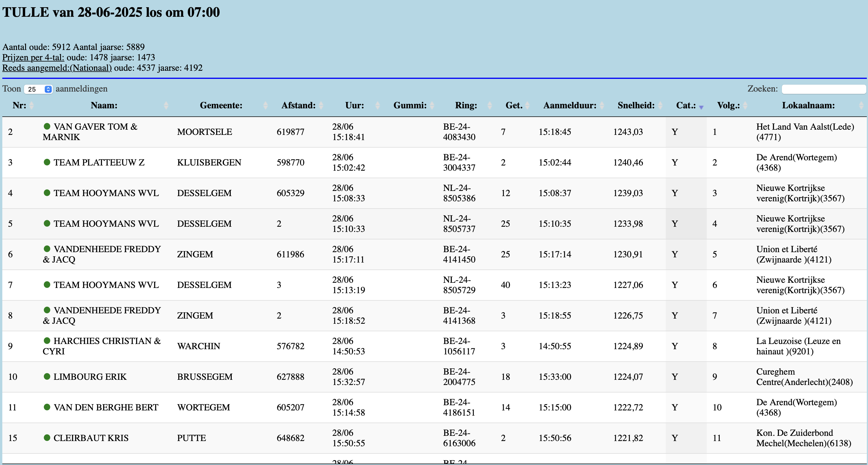Click green dot beside VAN GAVER TOM & MARNIK
Screen dimensions: 868x465
tap(47, 126)
